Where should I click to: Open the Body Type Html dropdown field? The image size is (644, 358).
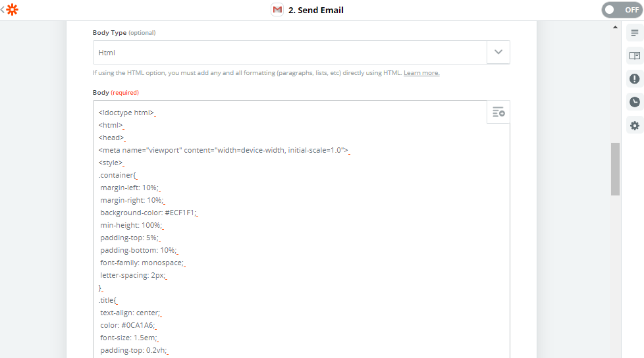[290, 52]
